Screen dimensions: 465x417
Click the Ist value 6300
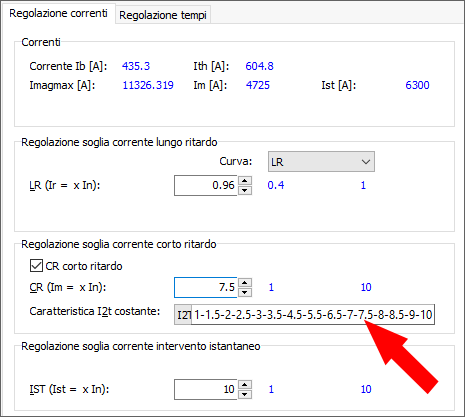(417, 85)
